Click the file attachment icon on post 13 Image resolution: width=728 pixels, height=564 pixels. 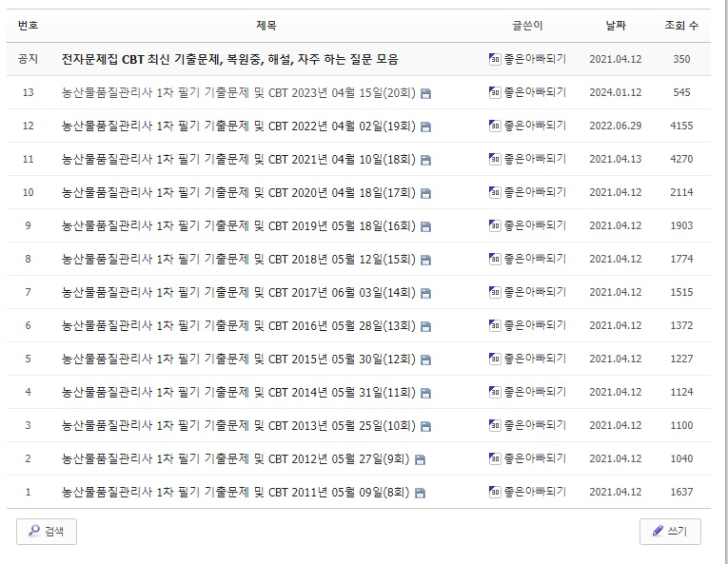point(425,94)
